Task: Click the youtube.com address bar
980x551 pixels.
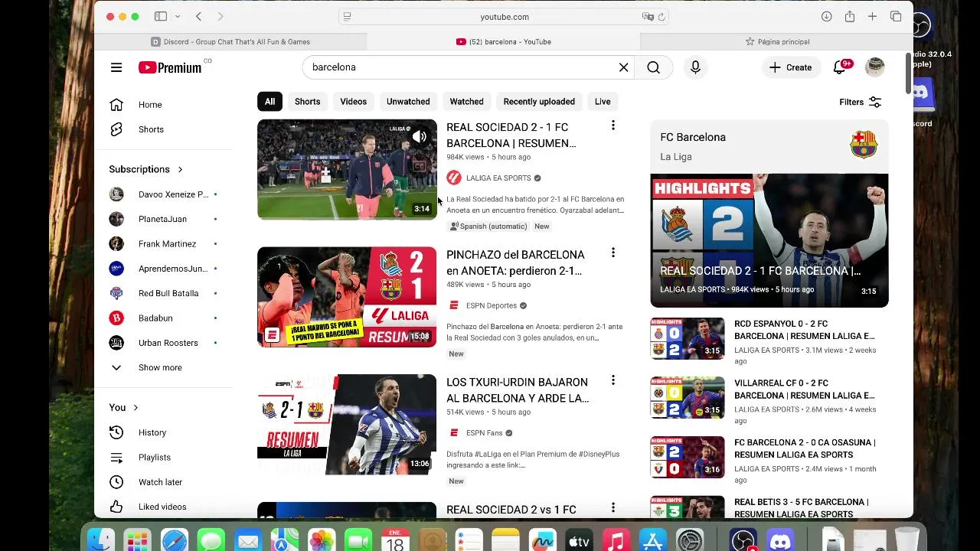Action: 505,17
